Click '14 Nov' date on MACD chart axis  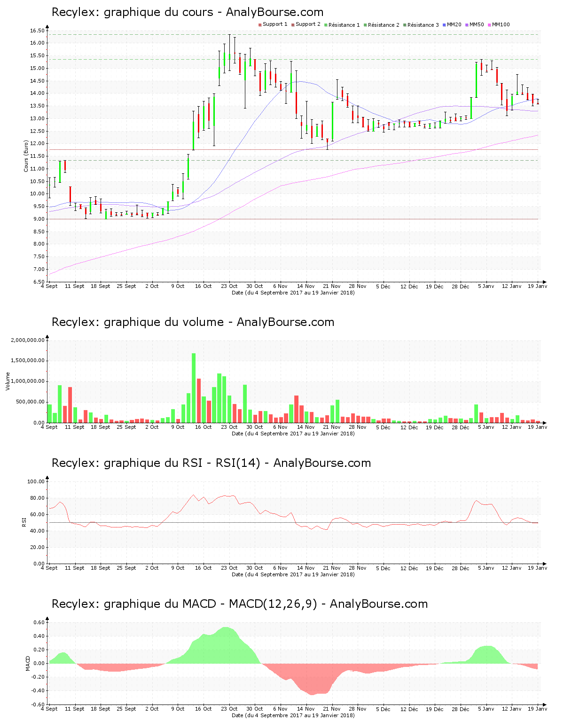(306, 709)
